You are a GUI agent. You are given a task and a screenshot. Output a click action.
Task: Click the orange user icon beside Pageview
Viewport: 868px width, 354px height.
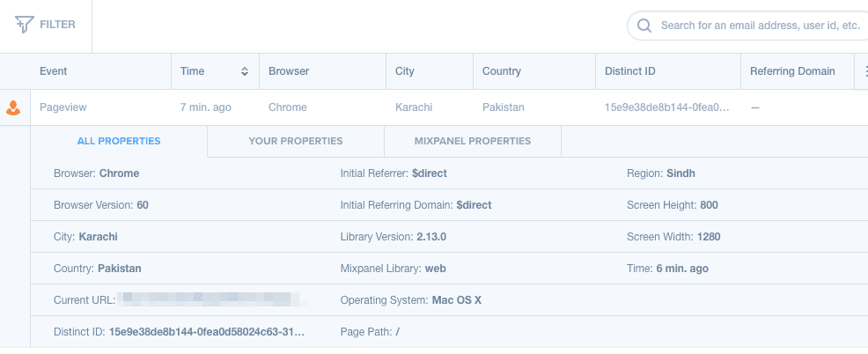coord(13,108)
